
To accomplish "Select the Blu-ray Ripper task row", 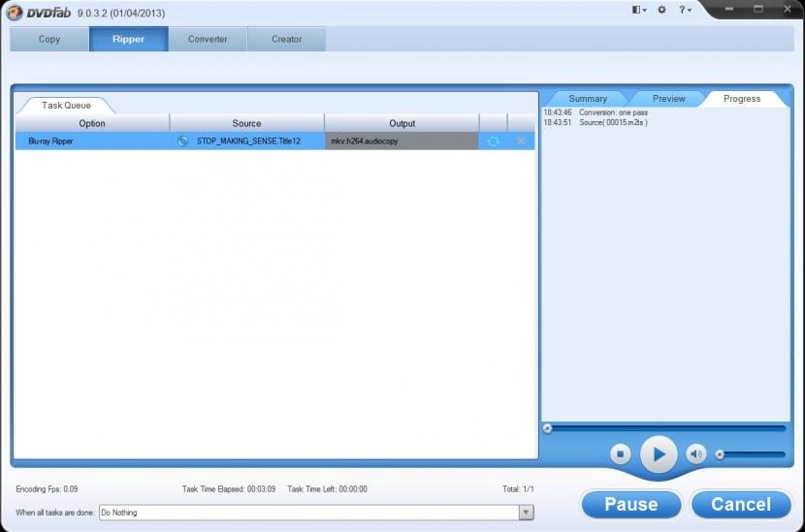I will point(274,141).
